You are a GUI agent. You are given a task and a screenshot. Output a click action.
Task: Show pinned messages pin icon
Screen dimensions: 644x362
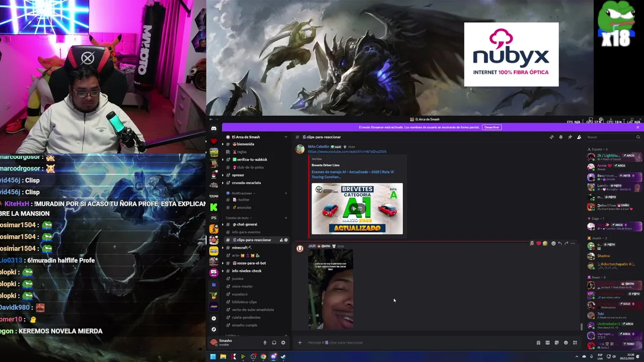coord(570,137)
